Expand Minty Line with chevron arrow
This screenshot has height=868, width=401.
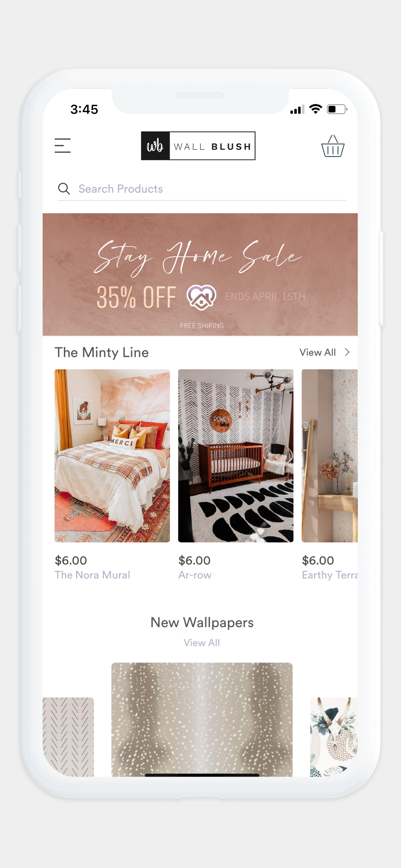(347, 352)
